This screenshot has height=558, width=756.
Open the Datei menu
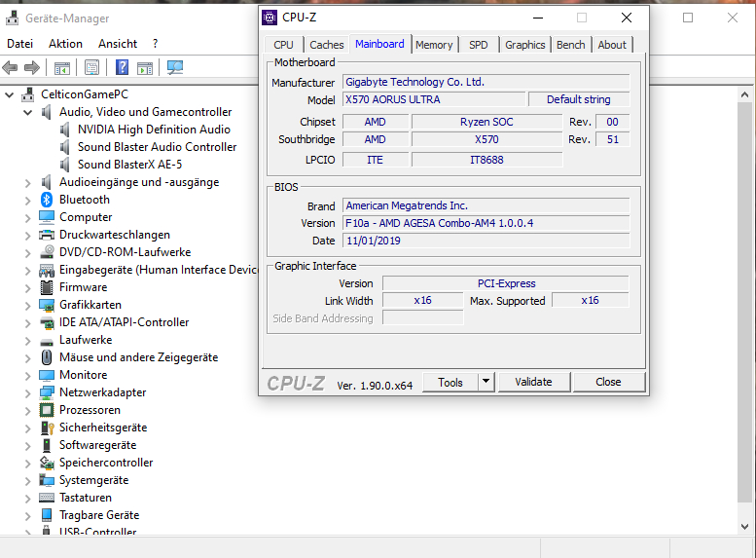(19, 44)
